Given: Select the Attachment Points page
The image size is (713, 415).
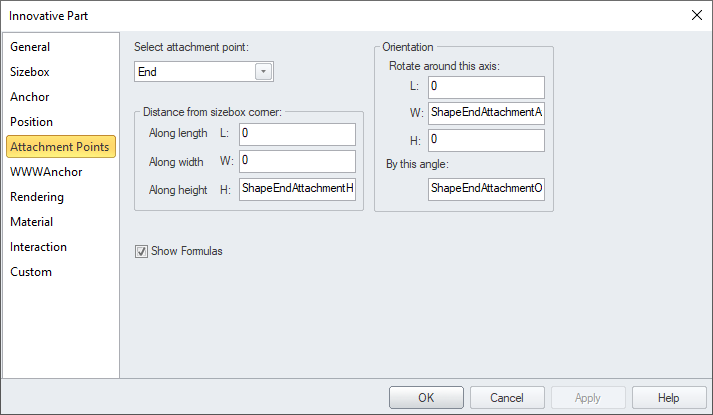Looking at the screenshot, I should click(x=61, y=147).
